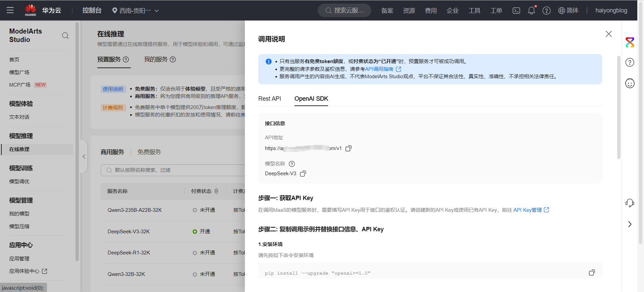Collapse the left sidebar handle
644x292 pixels.
[x=84, y=156]
